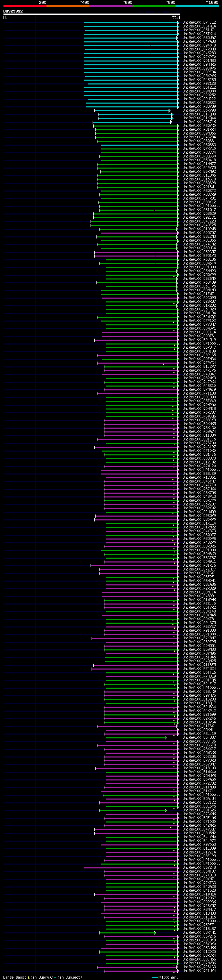Viewport: 222px width, 980px height.
Task: Select the UniRef100_Q3A5T0 label
Action: 199,263
